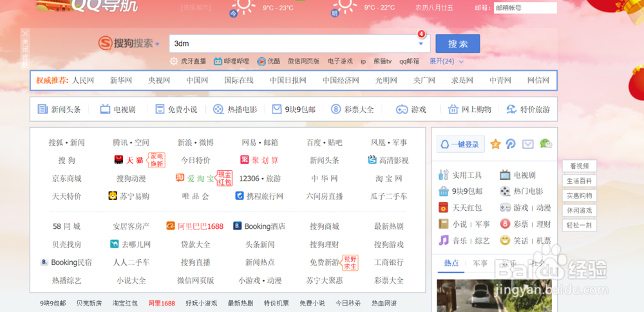
Task: Click the Huya live gear icon
Action: tap(174, 61)
